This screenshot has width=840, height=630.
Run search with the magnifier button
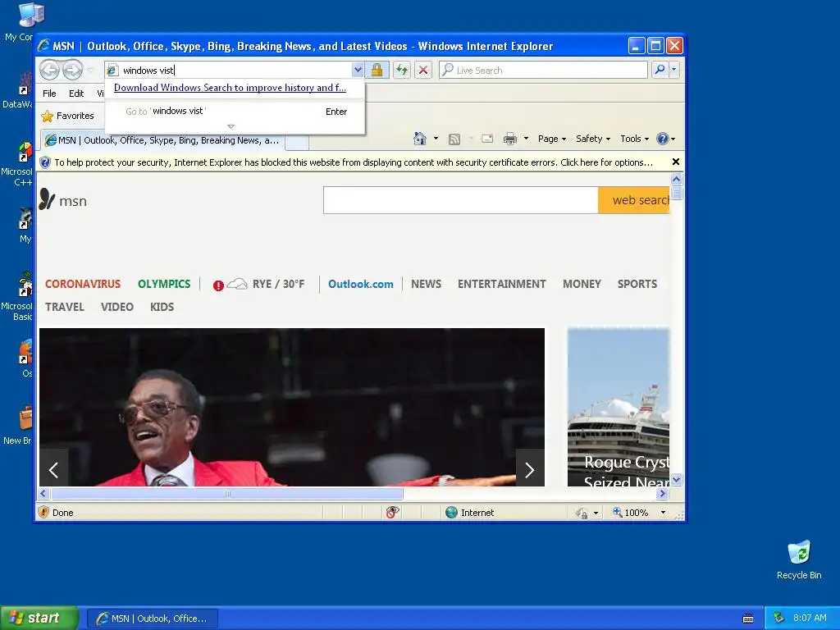click(660, 70)
